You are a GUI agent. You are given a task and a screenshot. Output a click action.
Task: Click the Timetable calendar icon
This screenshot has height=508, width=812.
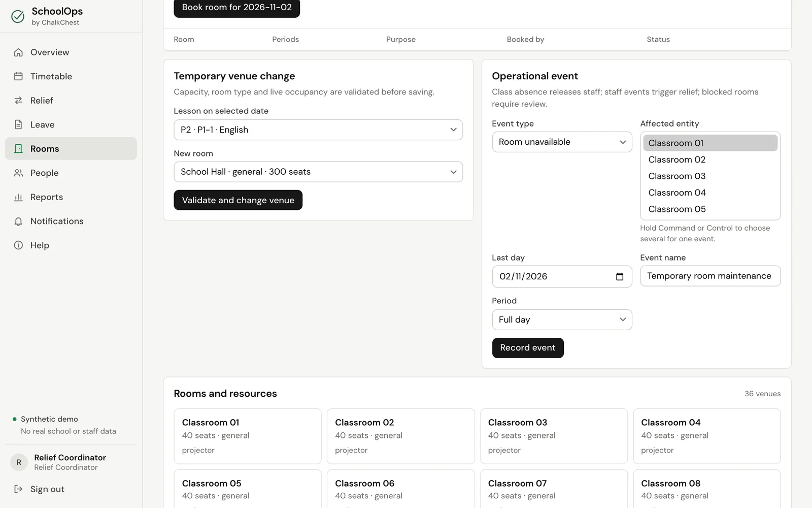[x=18, y=76]
